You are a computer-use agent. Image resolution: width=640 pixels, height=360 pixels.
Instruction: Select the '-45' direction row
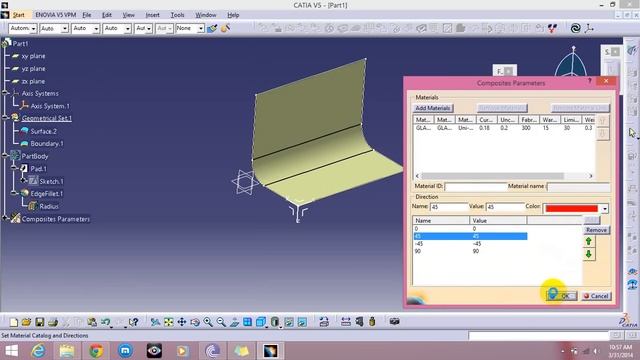click(470, 244)
